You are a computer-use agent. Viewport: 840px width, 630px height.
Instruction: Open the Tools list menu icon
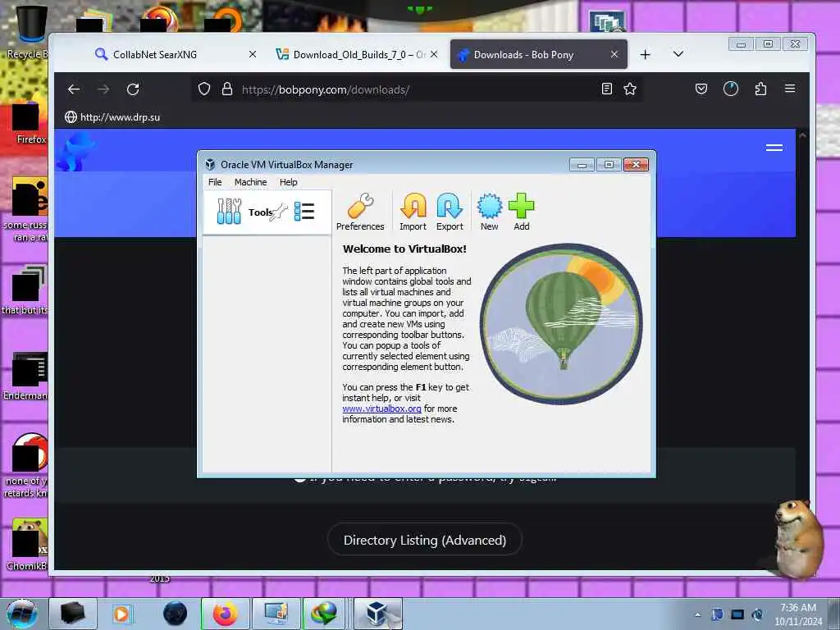point(304,212)
